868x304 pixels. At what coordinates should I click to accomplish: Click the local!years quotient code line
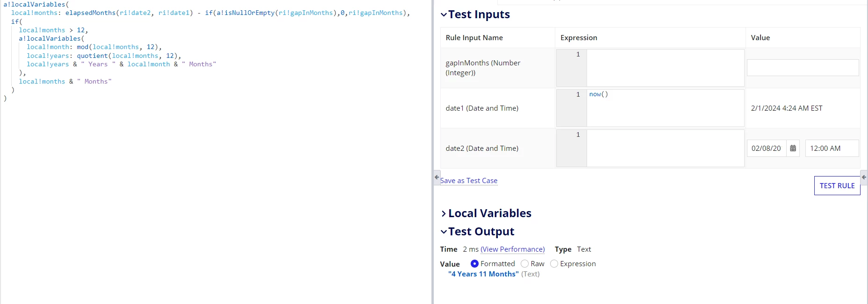[x=104, y=56]
